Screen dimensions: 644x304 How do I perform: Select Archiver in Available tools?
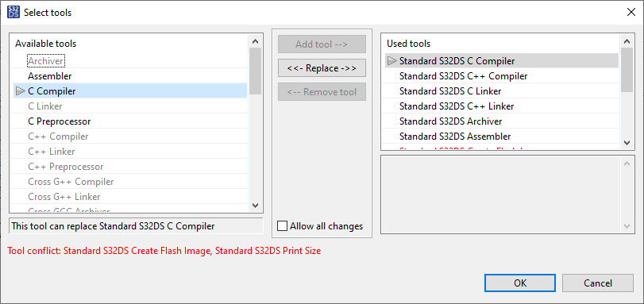click(45, 61)
